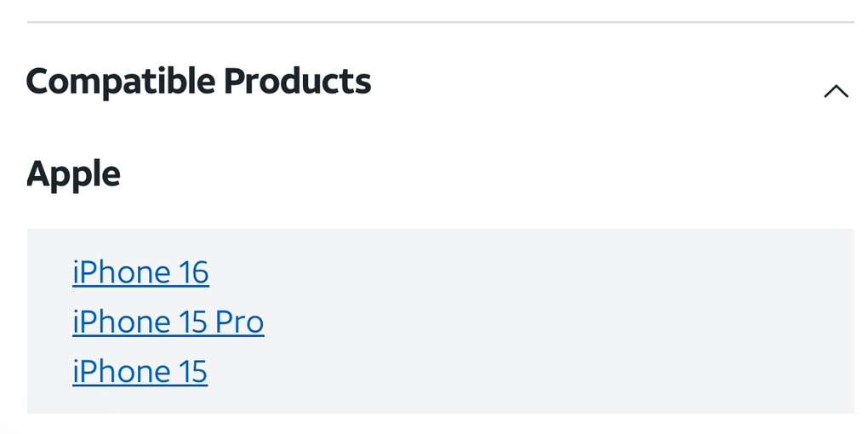Choose iPhone 15 Pro from Apple list
The image size is (868, 434).
click(168, 322)
